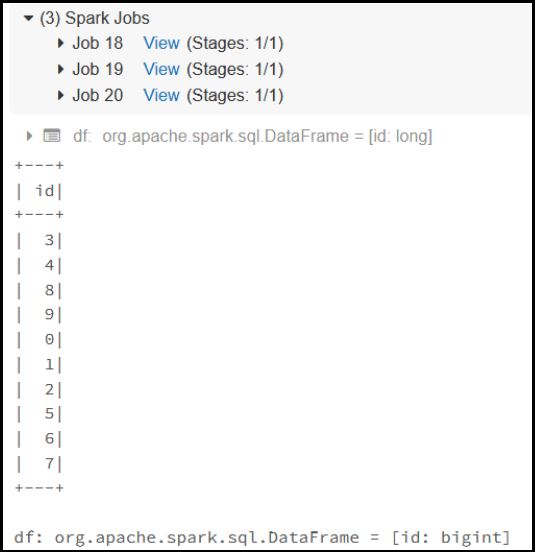Image resolution: width=538 pixels, height=552 pixels.
Task: Expand Job 19 details arrow
Action: click(x=61, y=69)
